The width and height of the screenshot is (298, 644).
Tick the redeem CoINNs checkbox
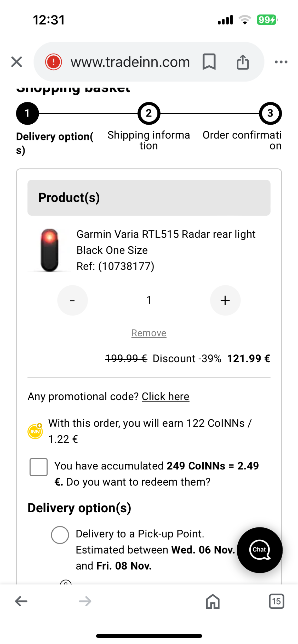click(39, 467)
